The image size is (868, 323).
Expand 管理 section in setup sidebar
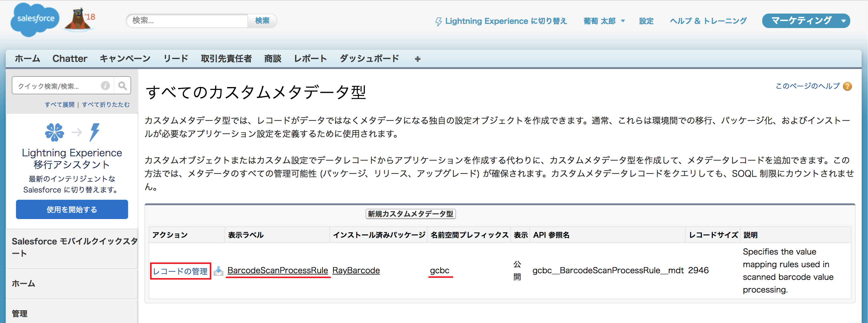click(20, 314)
